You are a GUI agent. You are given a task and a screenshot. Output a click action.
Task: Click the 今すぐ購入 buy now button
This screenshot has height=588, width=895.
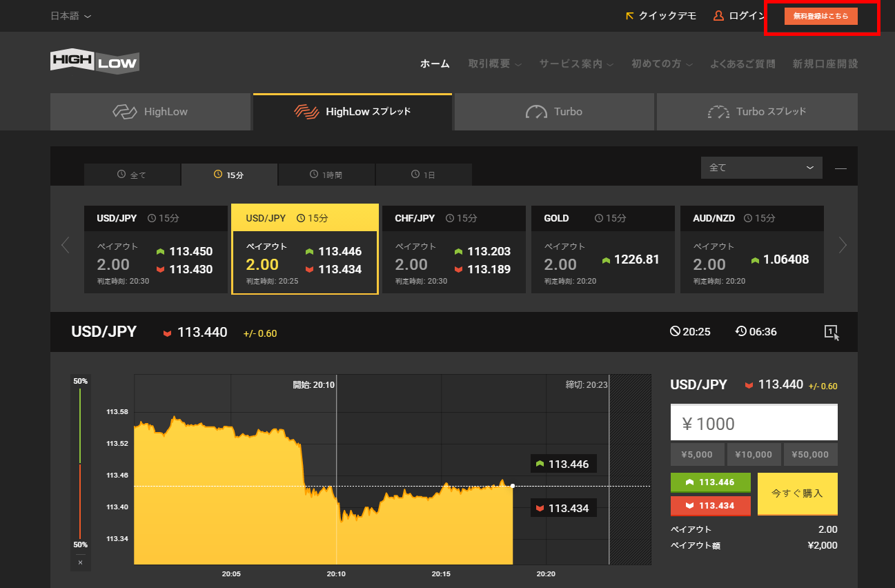coord(798,493)
